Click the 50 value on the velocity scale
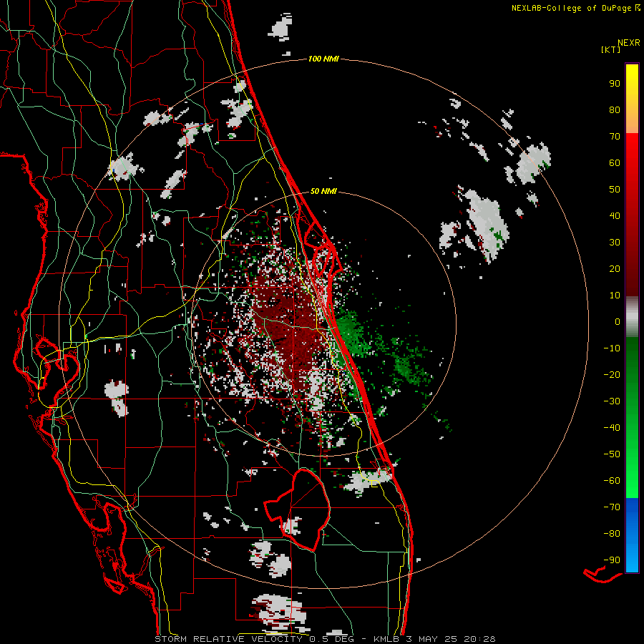The height and width of the screenshot is (644, 644). [x=615, y=190]
